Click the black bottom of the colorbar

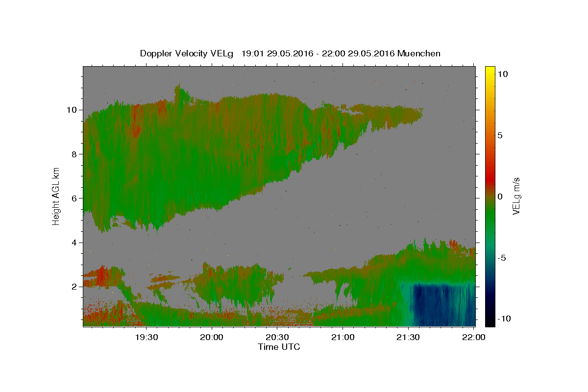(x=490, y=323)
